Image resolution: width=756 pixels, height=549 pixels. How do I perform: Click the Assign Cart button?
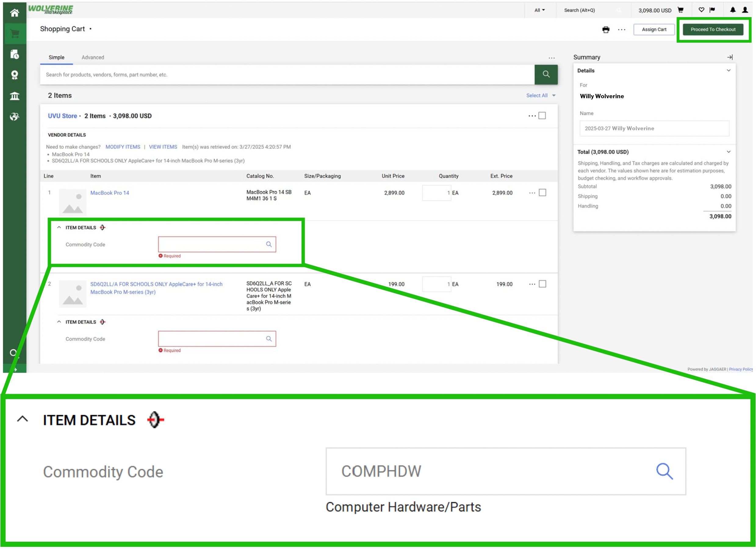(x=654, y=29)
